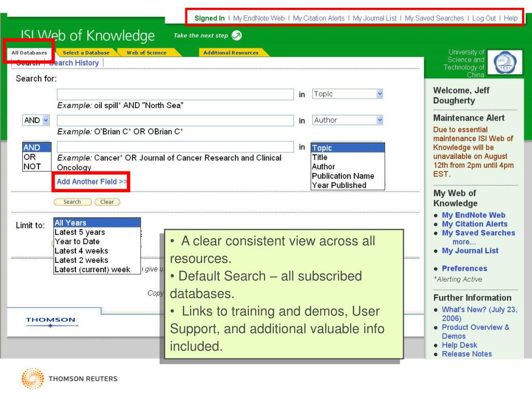
Task: Open My Saved Searches in the sidebar
Action: (x=478, y=233)
